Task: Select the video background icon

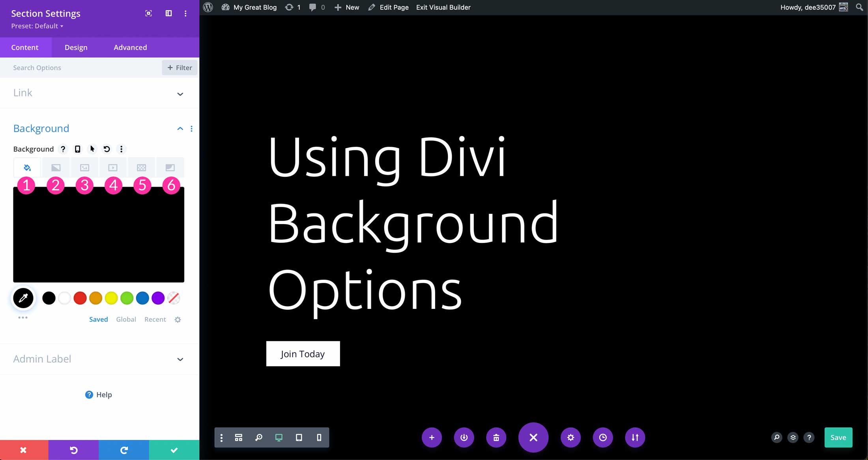Action: pyautogui.click(x=113, y=167)
